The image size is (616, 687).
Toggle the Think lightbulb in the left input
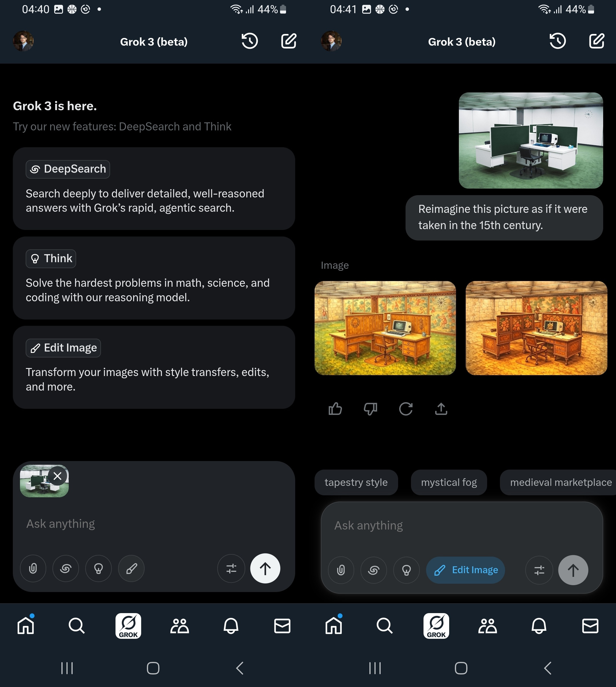pos(98,568)
